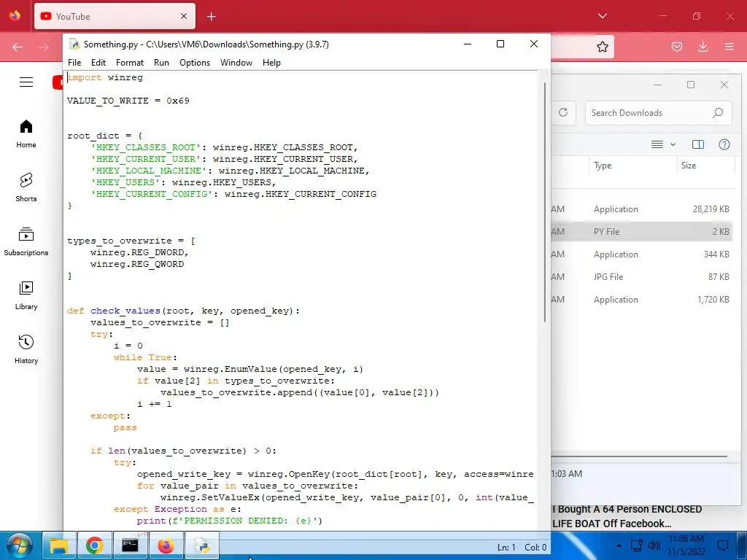Open a new Firefox tab
Image resolution: width=747 pixels, height=560 pixels.
212,17
